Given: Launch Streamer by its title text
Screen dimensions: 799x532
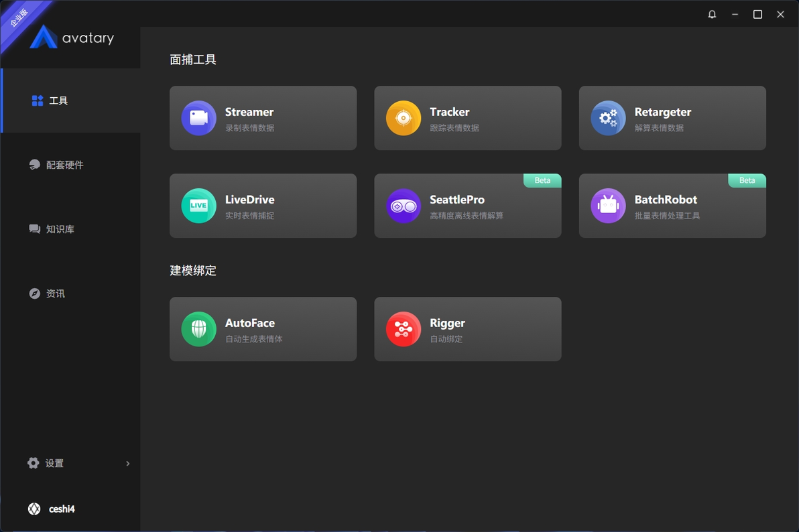Looking at the screenshot, I should pos(249,112).
